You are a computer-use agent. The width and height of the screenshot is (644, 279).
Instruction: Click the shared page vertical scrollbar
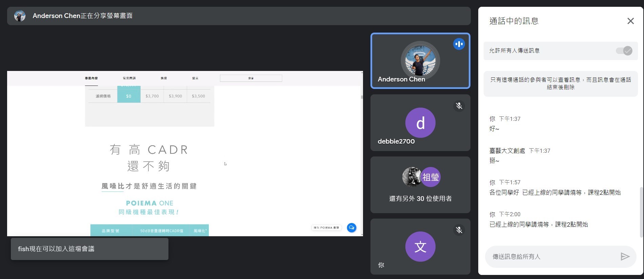coord(362,97)
